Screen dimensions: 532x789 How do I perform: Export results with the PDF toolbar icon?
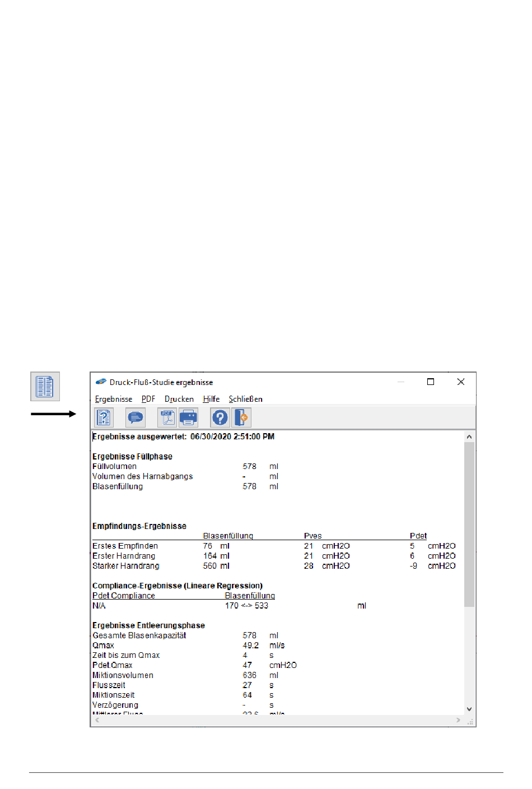coord(167,417)
